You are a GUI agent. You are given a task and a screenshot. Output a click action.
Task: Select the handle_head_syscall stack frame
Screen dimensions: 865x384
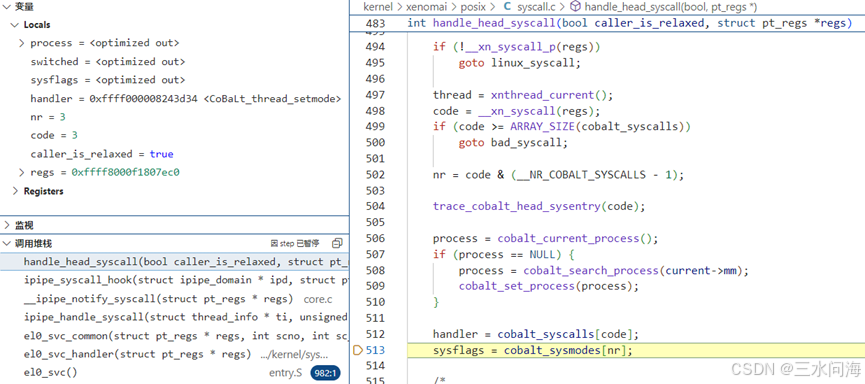pos(174,262)
